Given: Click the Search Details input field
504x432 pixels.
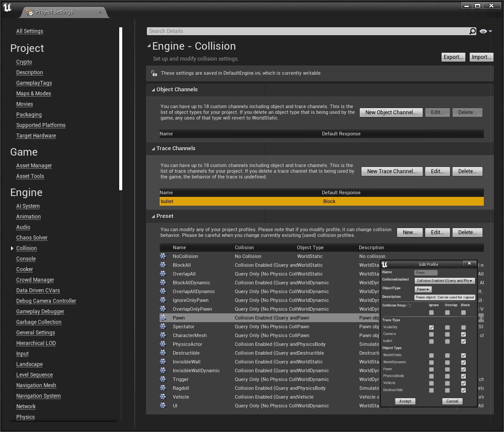Looking at the screenshot, I should point(308,31).
